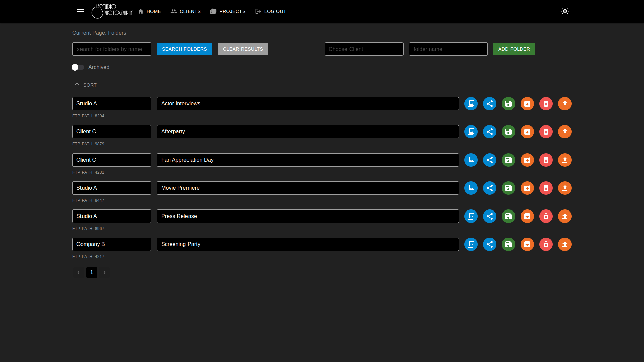Viewport: 644px width, 362px height.
Task: Open the CLIENTS menu item
Action: (185, 11)
